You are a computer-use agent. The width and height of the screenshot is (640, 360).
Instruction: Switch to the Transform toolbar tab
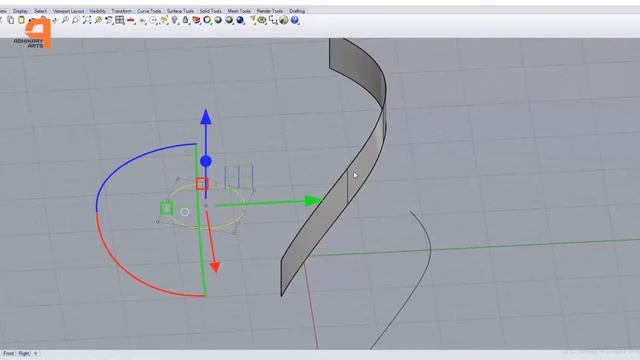pyautogui.click(x=121, y=11)
